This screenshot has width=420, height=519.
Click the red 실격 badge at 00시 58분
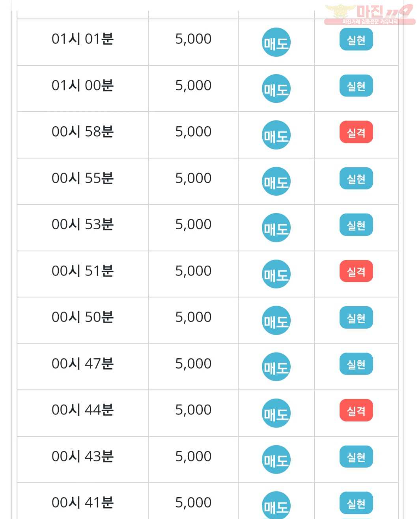tap(356, 132)
